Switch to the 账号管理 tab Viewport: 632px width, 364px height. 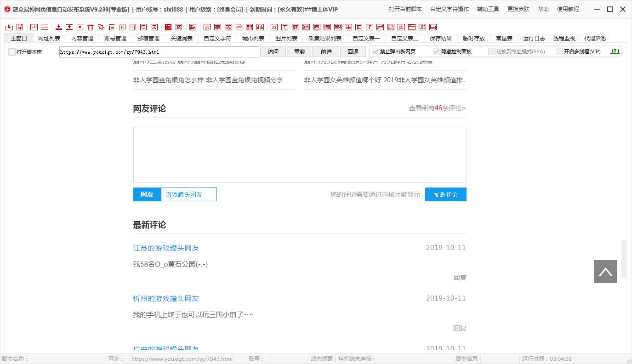pyautogui.click(x=115, y=39)
